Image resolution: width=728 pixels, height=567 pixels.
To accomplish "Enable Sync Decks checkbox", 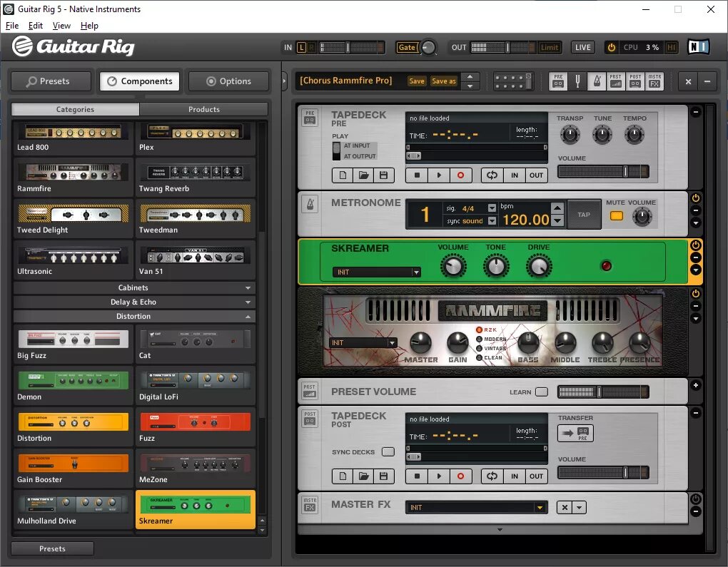I will click(x=388, y=452).
